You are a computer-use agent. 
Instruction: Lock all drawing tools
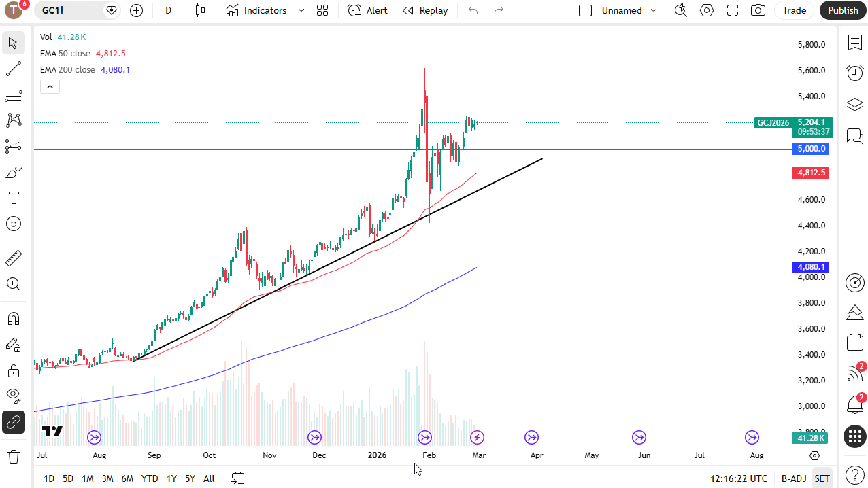click(14, 370)
